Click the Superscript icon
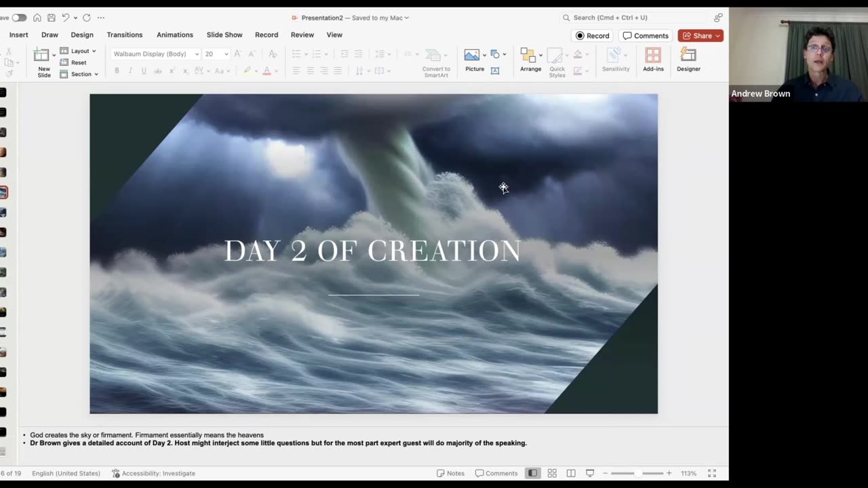This screenshot has height=488, width=868. 172,70
